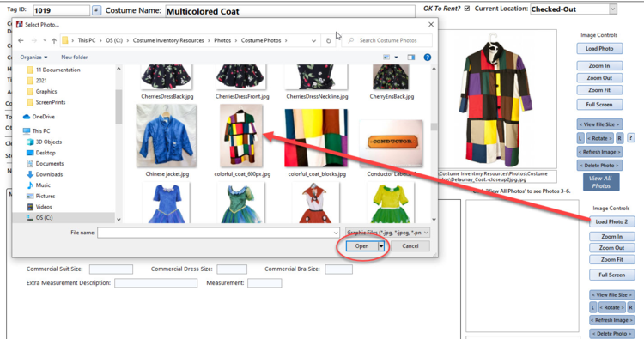Toggle the preview pane icon
The image size is (644, 339).
click(410, 58)
